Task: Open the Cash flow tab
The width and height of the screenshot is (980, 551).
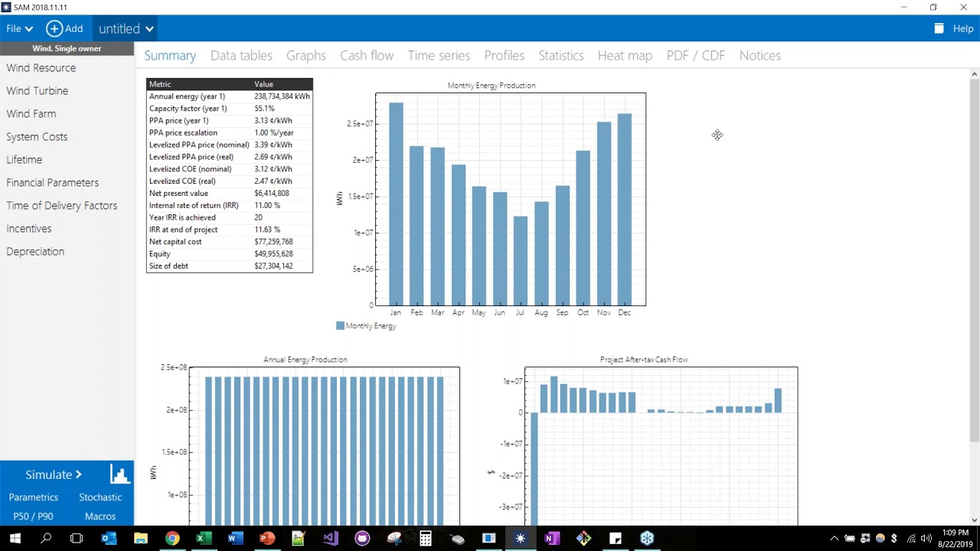Action: [x=367, y=55]
